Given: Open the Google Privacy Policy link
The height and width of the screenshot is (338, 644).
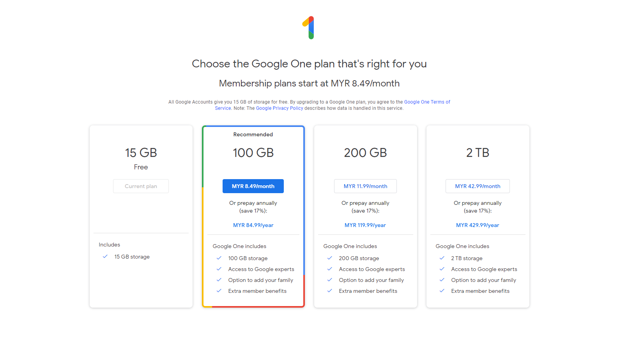Looking at the screenshot, I should [x=280, y=108].
